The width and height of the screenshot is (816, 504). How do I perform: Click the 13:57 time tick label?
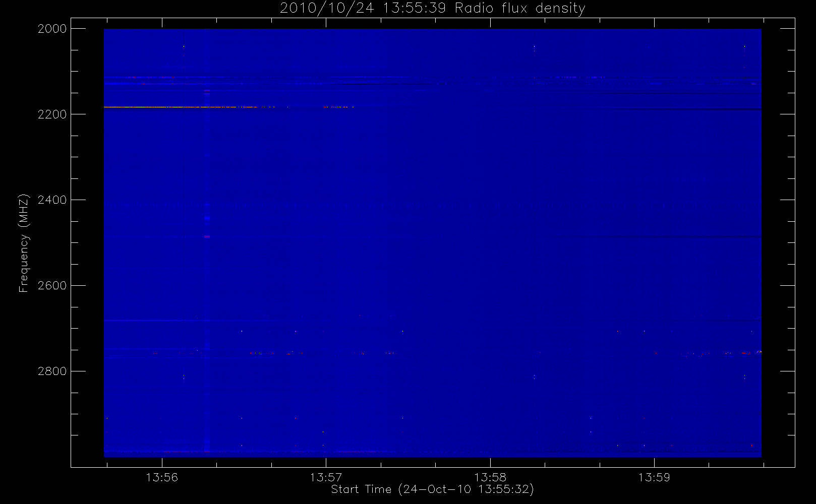coord(326,477)
